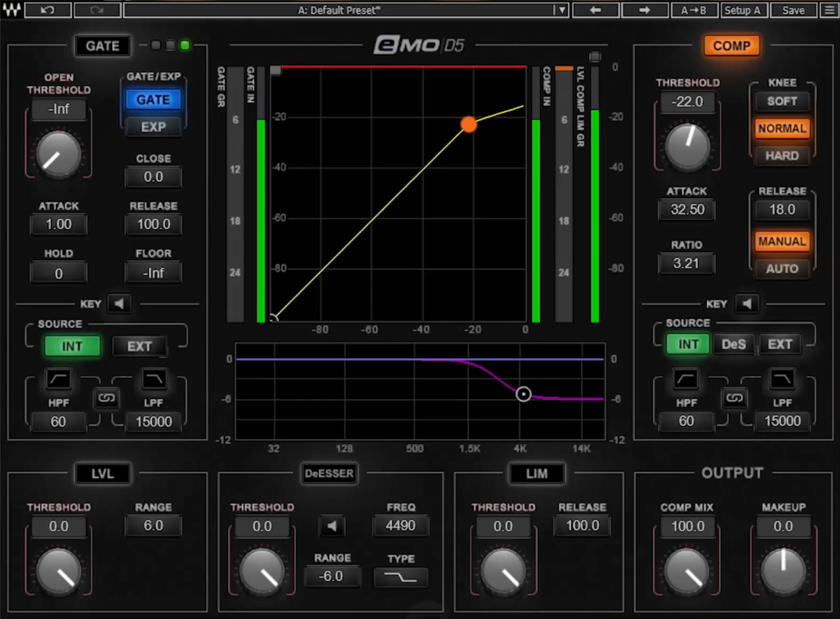
Task: Enable the LIM limiter section
Action: [x=537, y=473]
